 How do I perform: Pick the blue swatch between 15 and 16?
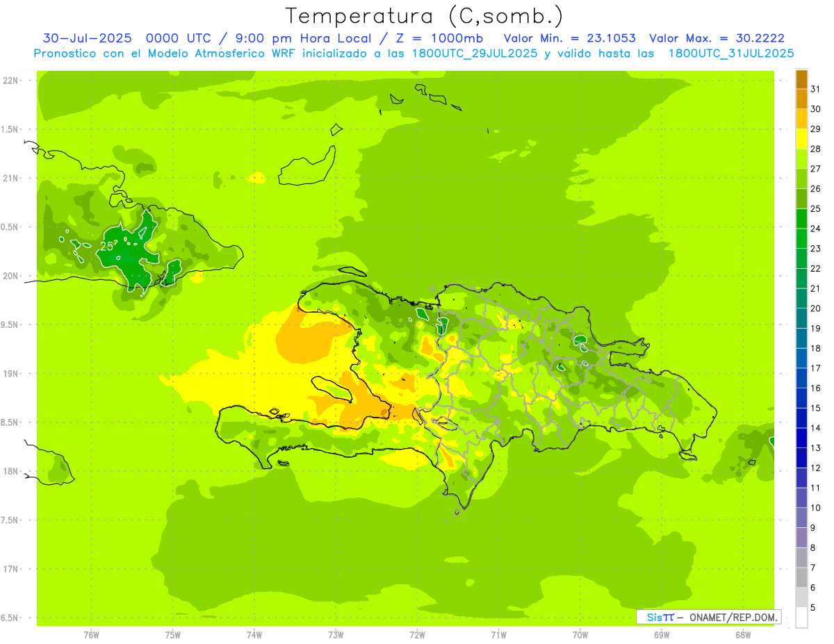pos(801,398)
